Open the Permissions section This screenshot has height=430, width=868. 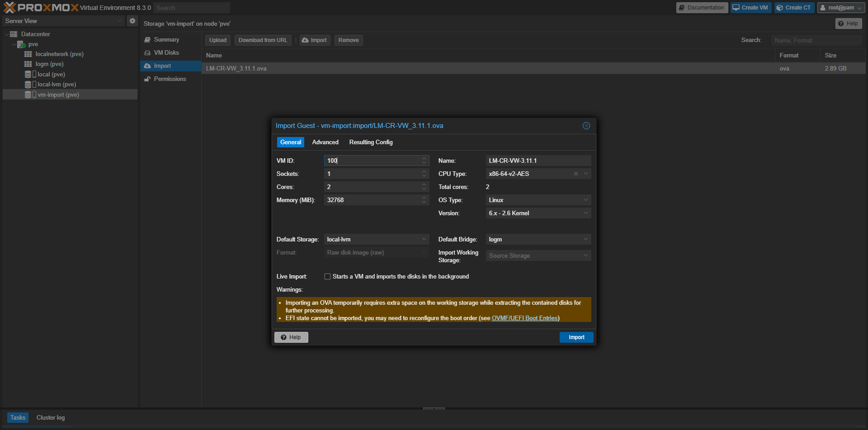pyautogui.click(x=170, y=79)
